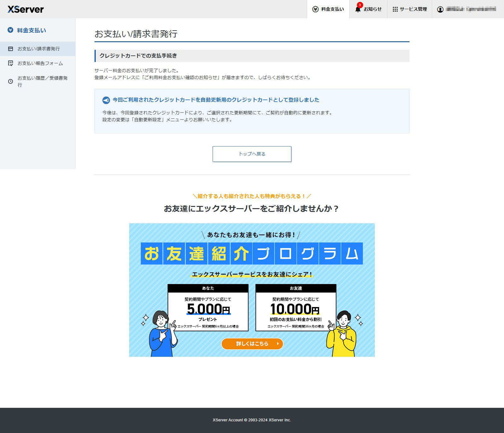This screenshot has height=433, width=504.
Task: Click the service management grid icon
Action: pos(395,9)
